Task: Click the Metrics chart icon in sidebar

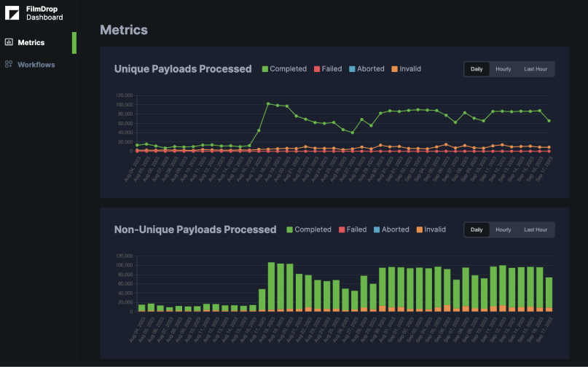Action: point(9,43)
